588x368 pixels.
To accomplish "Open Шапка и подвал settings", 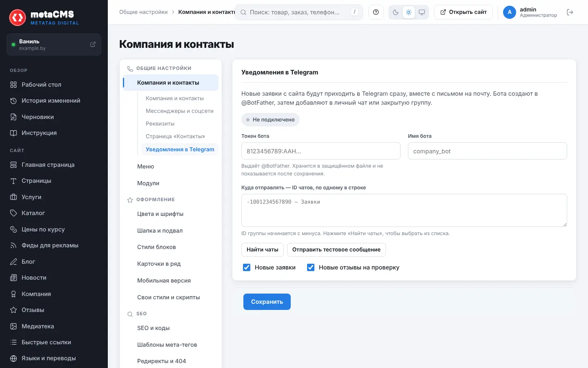I will [171, 231].
